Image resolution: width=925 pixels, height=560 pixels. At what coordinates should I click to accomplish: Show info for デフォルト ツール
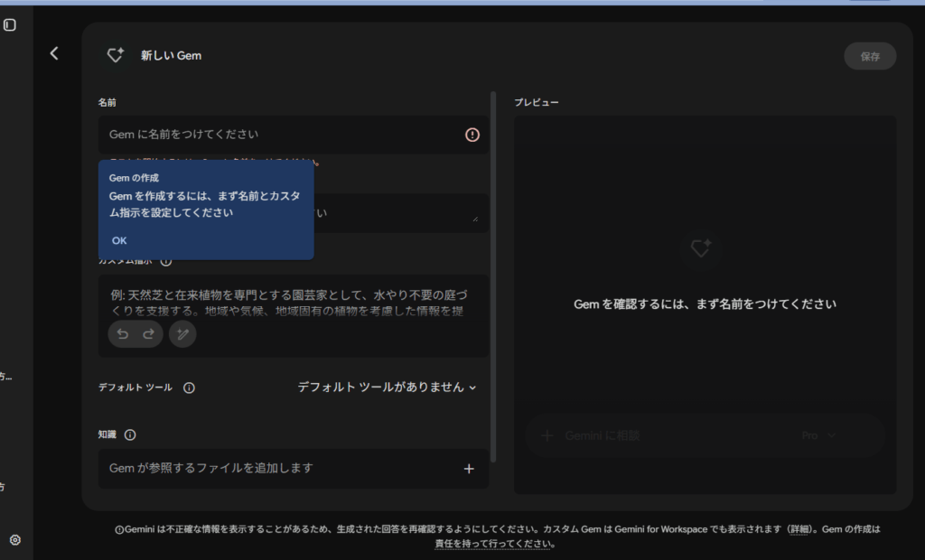point(189,387)
